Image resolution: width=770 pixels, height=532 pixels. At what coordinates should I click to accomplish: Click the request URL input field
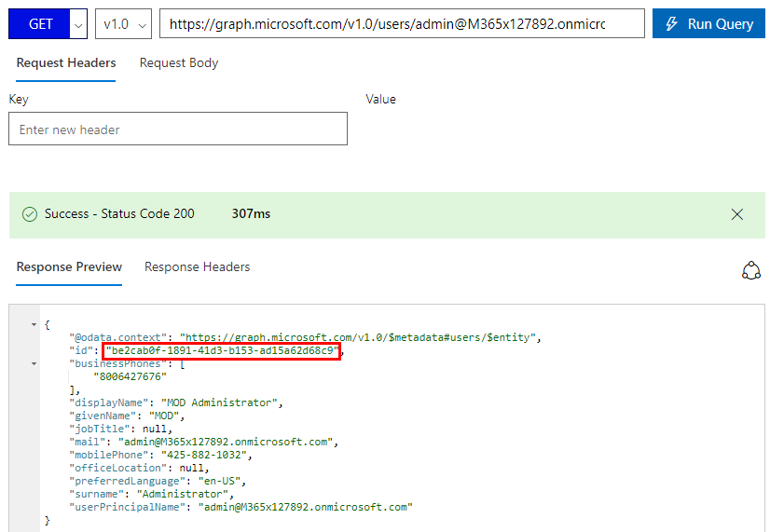point(401,24)
